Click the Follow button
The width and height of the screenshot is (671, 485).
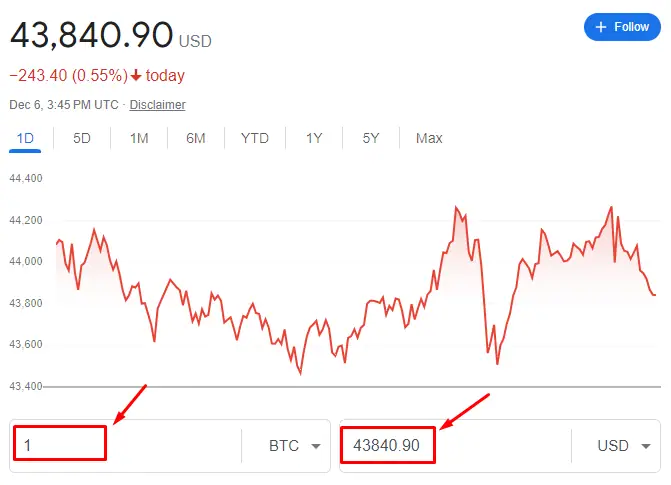(622, 27)
